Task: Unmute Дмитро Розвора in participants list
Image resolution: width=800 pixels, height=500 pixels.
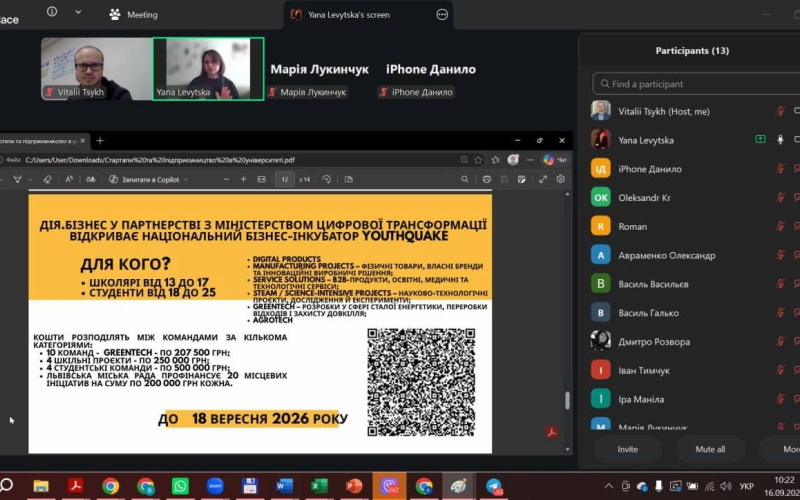Action: (780, 342)
